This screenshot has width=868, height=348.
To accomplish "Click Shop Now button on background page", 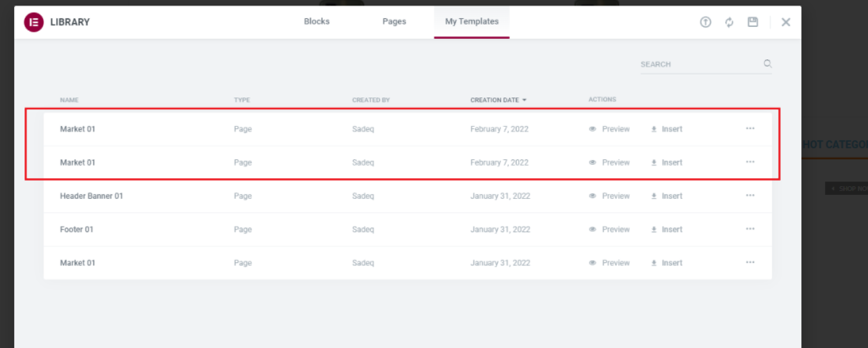I will coord(847,189).
